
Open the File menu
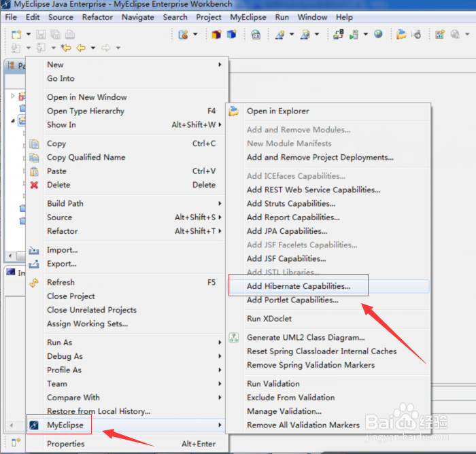[x=11, y=17]
